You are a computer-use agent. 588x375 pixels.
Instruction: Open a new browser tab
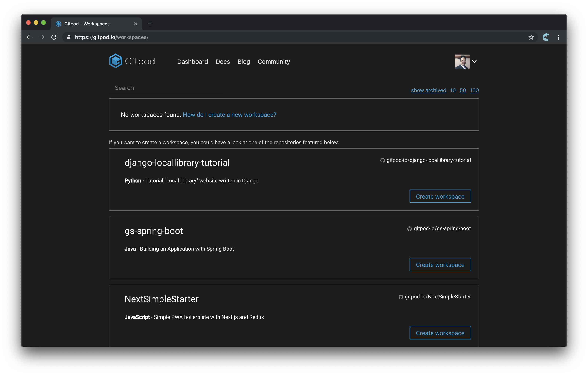tap(150, 24)
